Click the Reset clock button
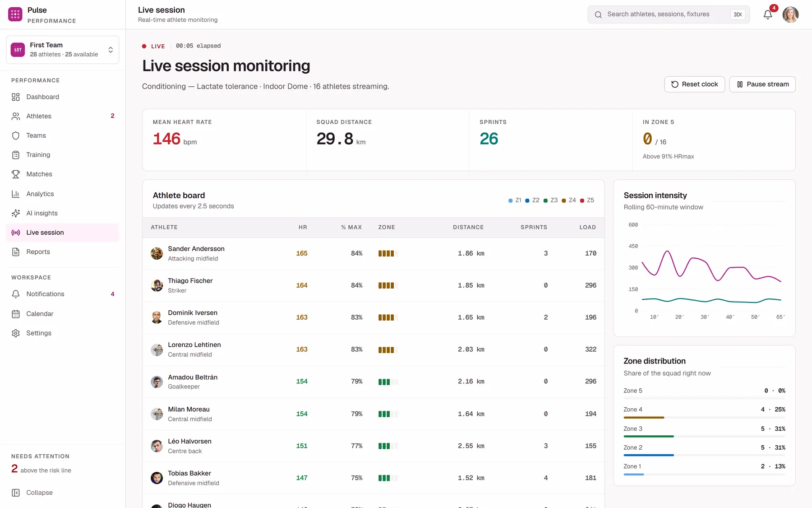The width and height of the screenshot is (812, 508). coord(695,84)
